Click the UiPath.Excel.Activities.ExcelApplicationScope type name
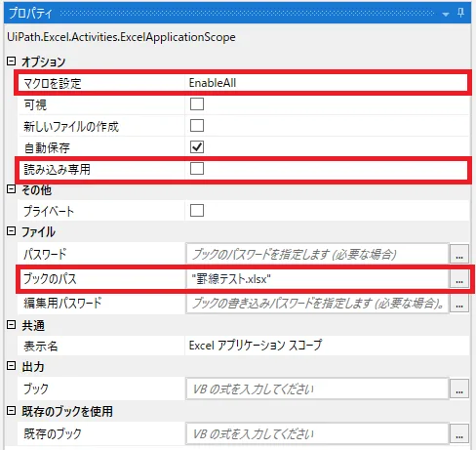The height and width of the screenshot is (450, 476). 121,37
